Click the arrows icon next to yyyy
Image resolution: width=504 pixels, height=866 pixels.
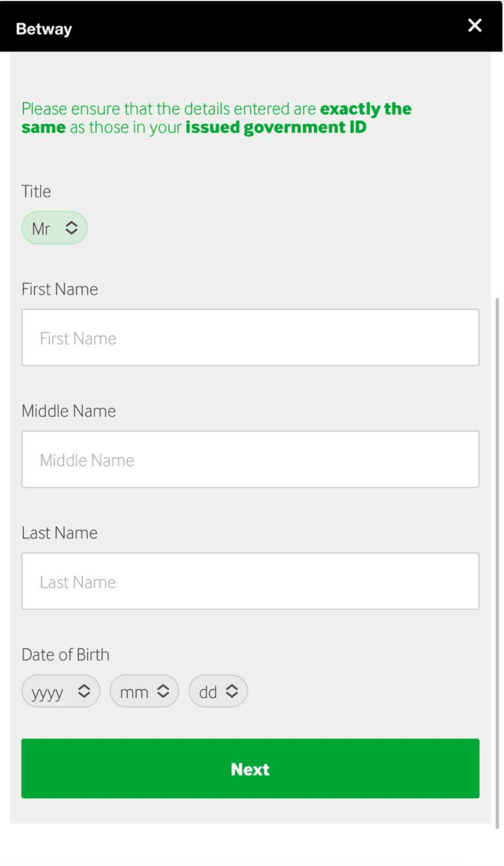[84, 691]
